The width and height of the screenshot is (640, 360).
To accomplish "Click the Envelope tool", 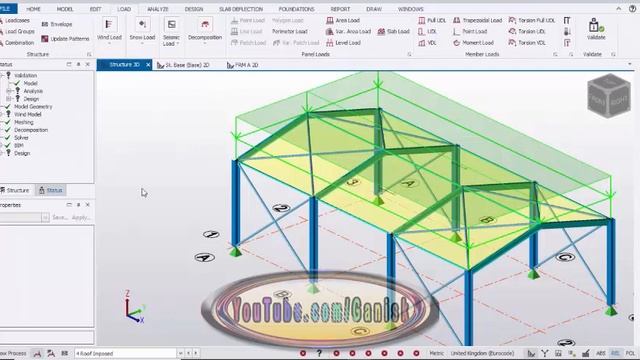I will [57, 24].
